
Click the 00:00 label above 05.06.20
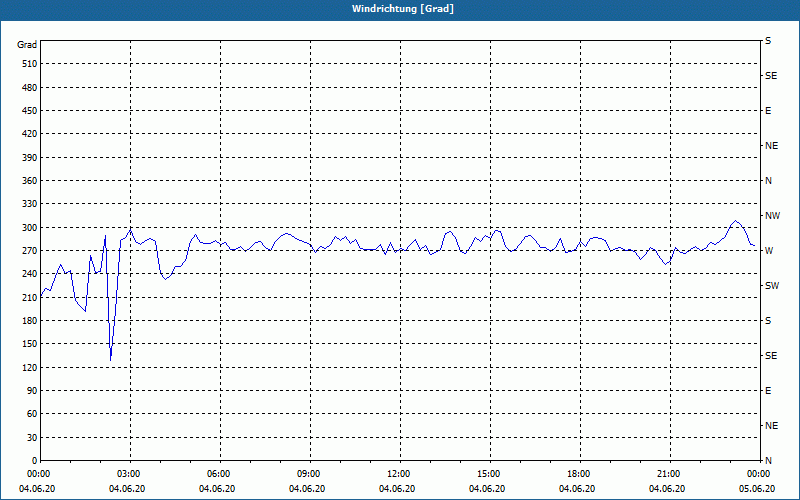(x=759, y=474)
